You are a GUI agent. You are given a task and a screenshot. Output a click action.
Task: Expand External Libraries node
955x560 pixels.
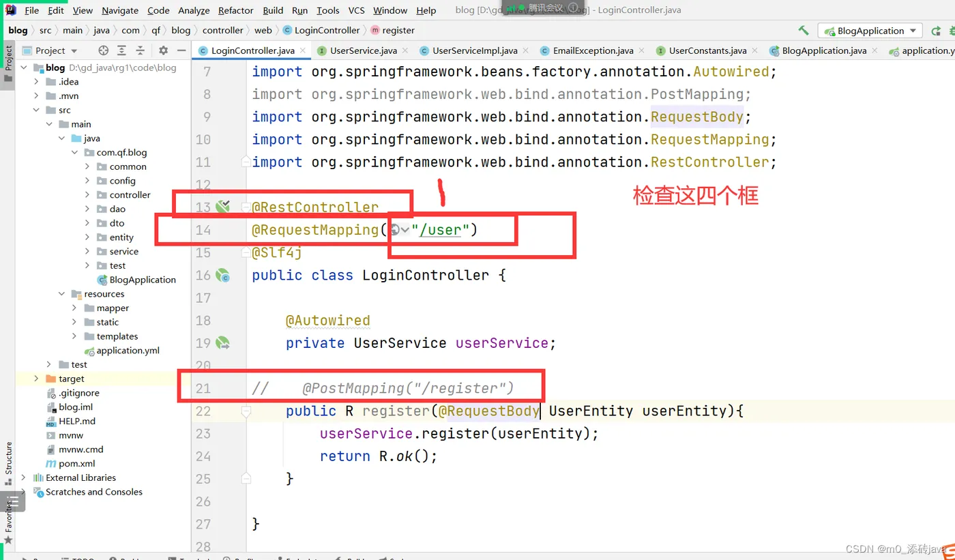pos(24,477)
